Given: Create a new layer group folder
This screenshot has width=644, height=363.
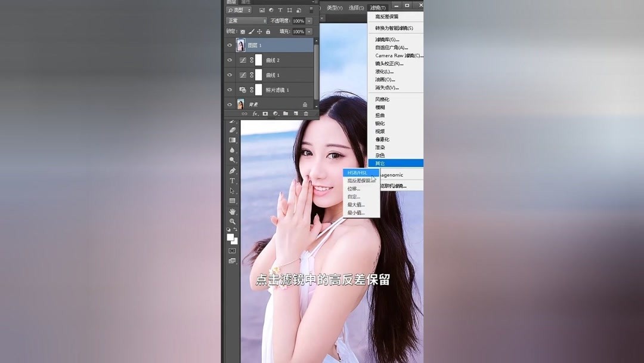Looking at the screenshot, I should 286,114.
